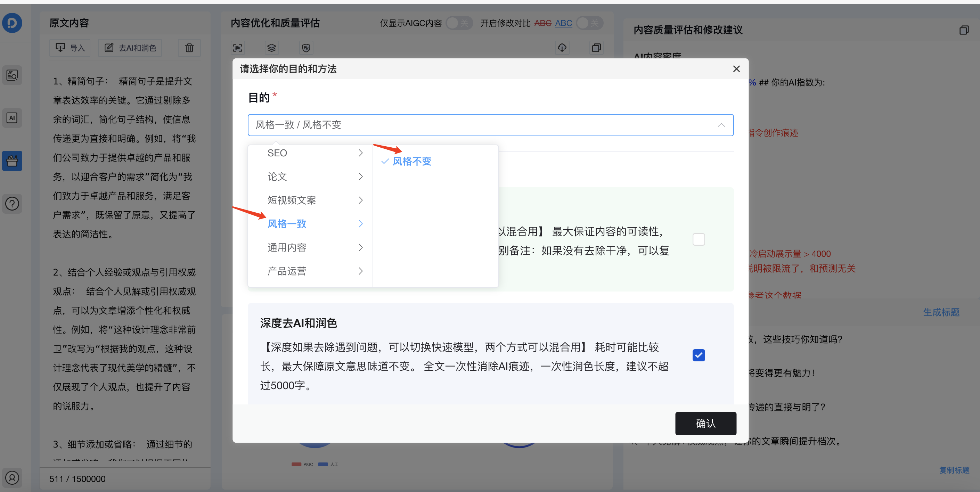Screen dimensions: 980x492
Task: Expand 产品运营 submenu chevron
Action: (361, 271)
